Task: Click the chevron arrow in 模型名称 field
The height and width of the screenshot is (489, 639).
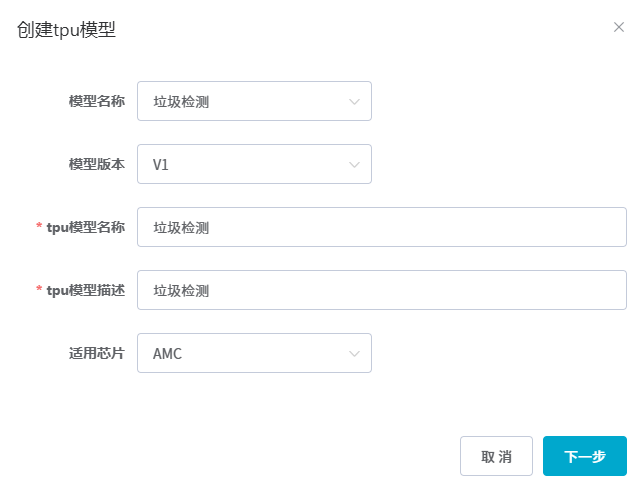Action: (354, 101)
